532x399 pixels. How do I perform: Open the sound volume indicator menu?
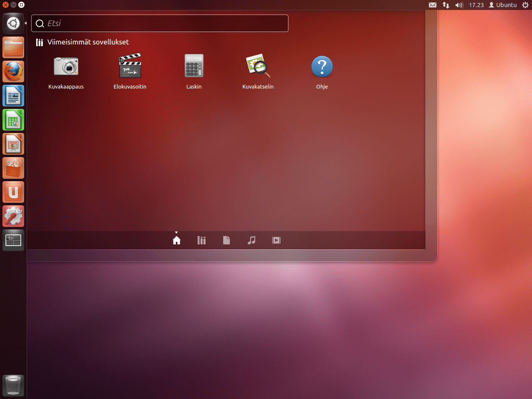tap(459, 5)
